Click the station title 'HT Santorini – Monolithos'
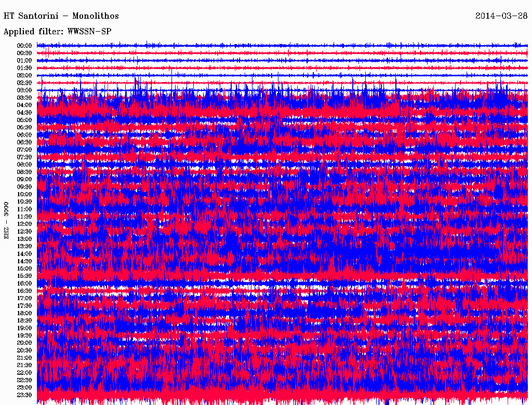Viewport: 532px width, 405px height. [x=61, y=16]
